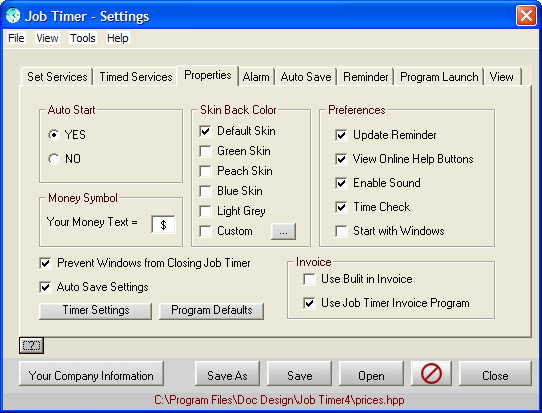Click the money symbol text field
Image resolution: width=542 pixels, height=413 pixels.
tap(163, 225)
